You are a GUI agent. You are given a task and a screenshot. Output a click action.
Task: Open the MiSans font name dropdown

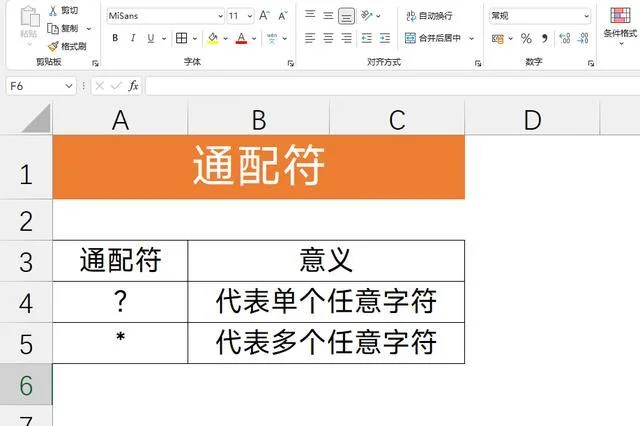[x=219, y=16]
